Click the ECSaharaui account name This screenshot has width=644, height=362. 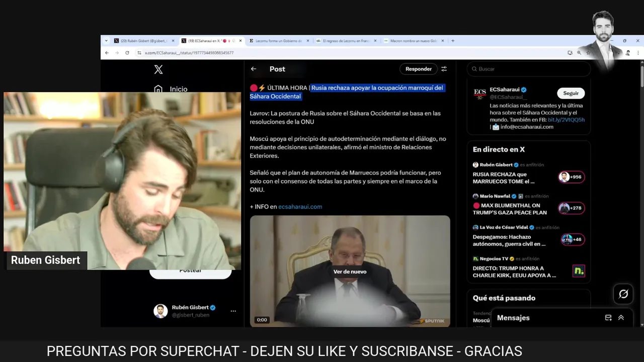click(x=505, y=89)
